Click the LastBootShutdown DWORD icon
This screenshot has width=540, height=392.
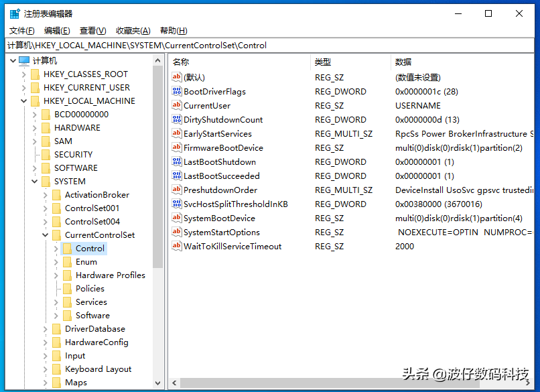point(177,162)
